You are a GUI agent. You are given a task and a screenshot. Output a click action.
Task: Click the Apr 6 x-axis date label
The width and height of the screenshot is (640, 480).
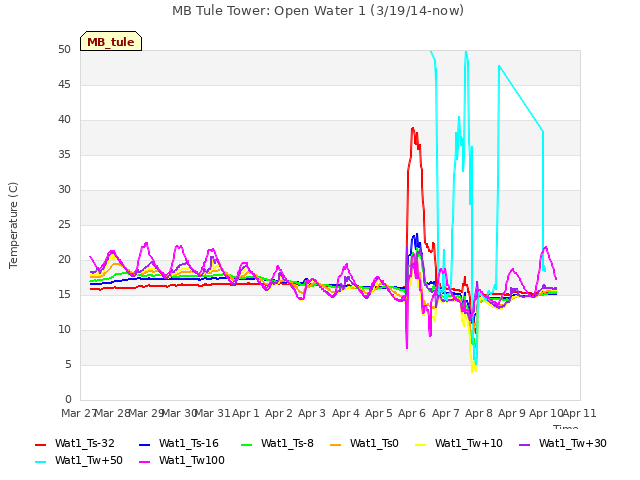tap(412, 413)
